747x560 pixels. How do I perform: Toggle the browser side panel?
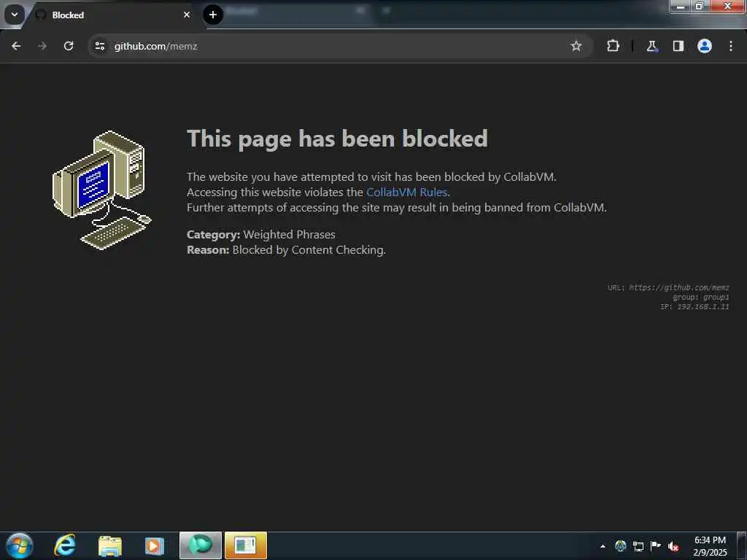tap(678, 46)
